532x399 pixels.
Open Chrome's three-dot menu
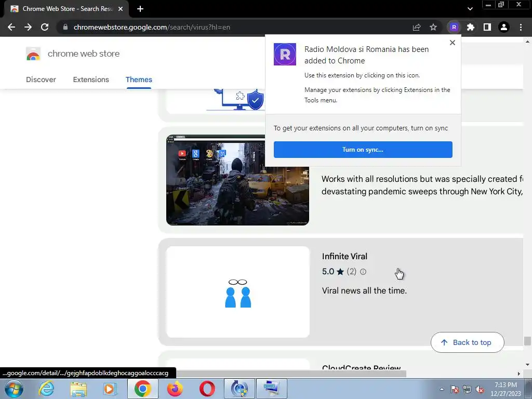click(x=521, y=27)
